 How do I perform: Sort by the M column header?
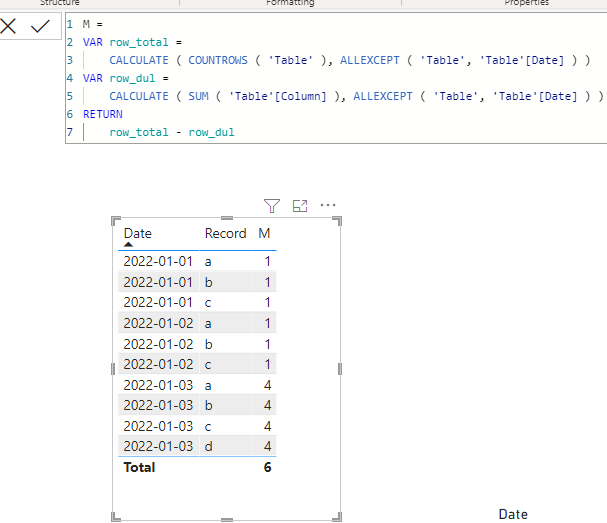click(264, 233)
